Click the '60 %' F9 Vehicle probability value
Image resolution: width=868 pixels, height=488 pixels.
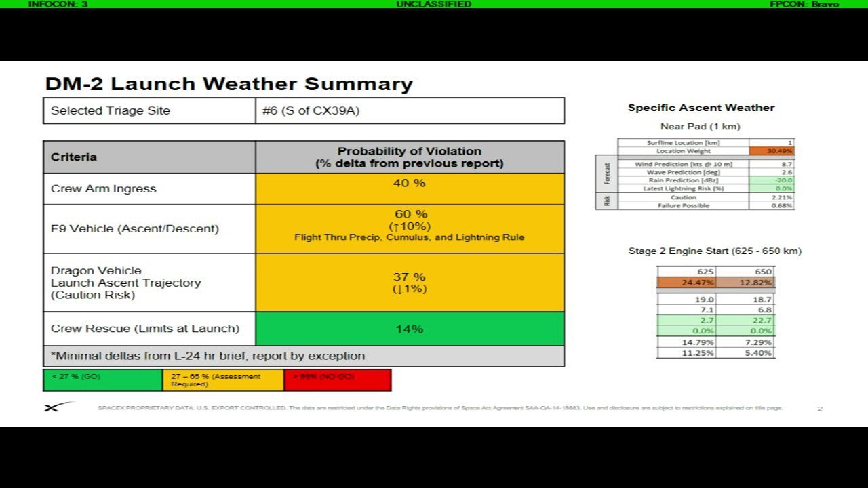411,214
